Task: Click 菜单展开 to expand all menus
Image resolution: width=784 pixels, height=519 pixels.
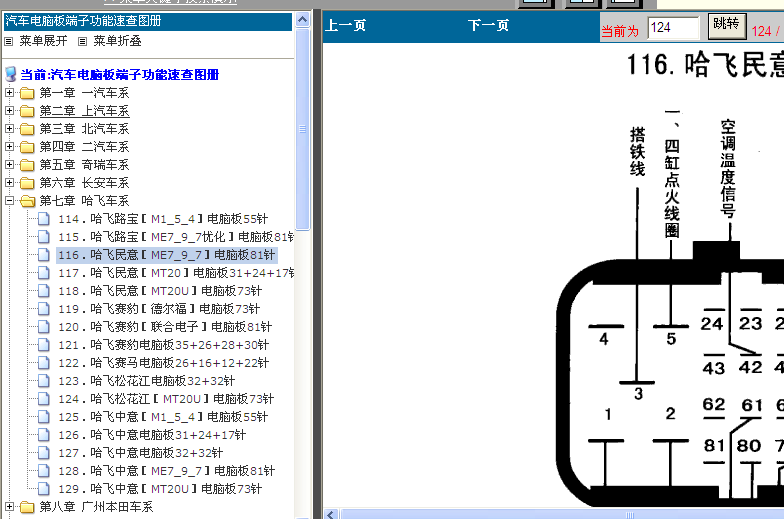Action: tap(43, 41)
